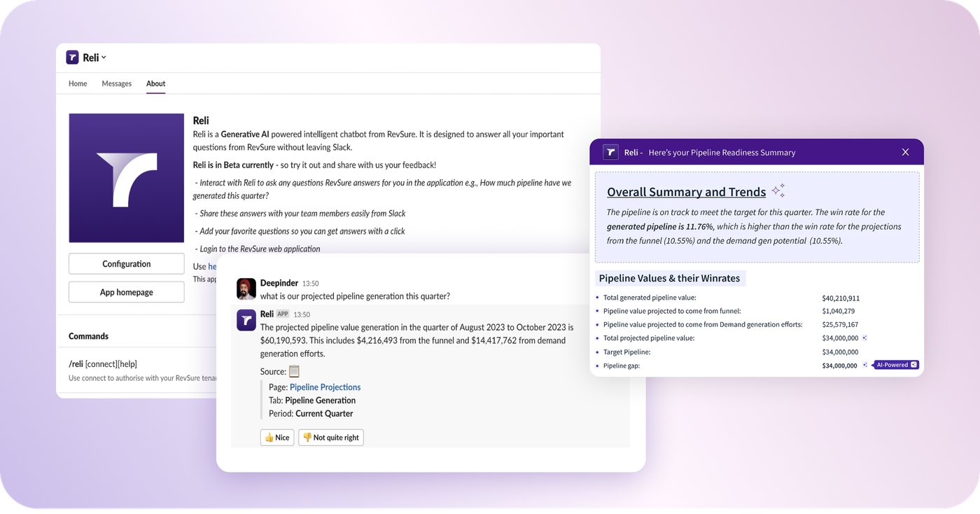
Task: Click the thumbs-up Nice button
Action: [x=276, y=437]
